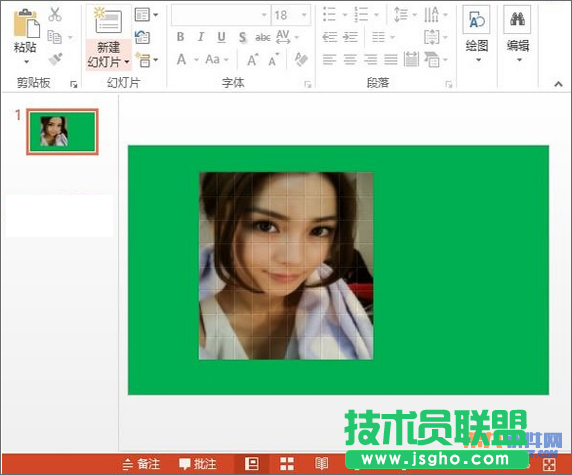
Task: Toggle Align Left
Action: 329,59
